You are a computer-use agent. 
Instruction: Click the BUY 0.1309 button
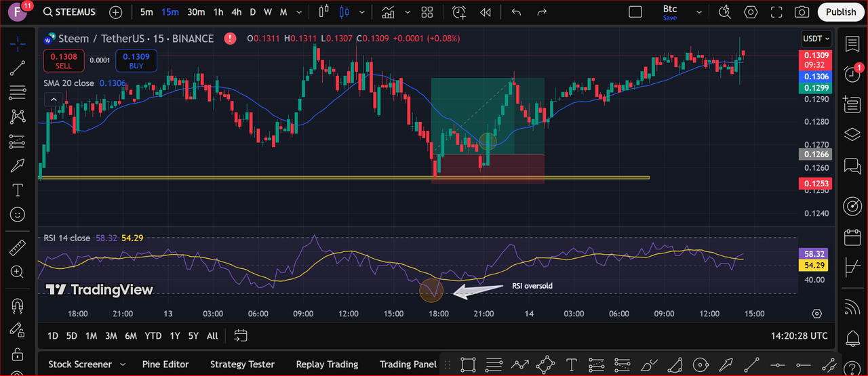136,61
